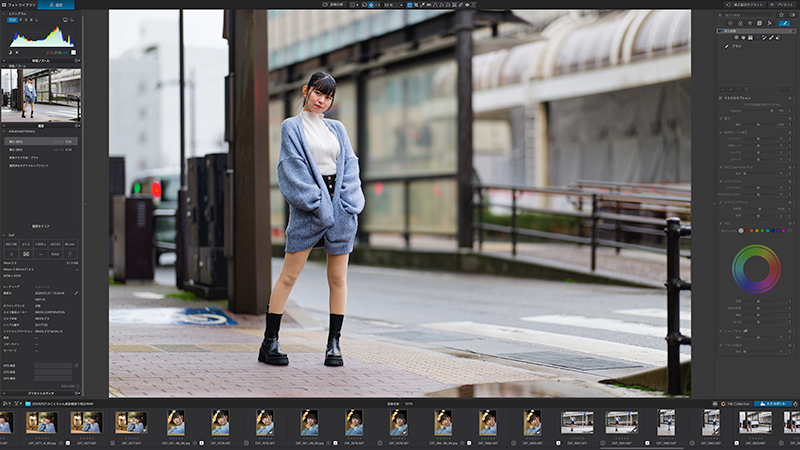Show luminance channel L in histogram

pyautogui.click(x=36, y=20)
